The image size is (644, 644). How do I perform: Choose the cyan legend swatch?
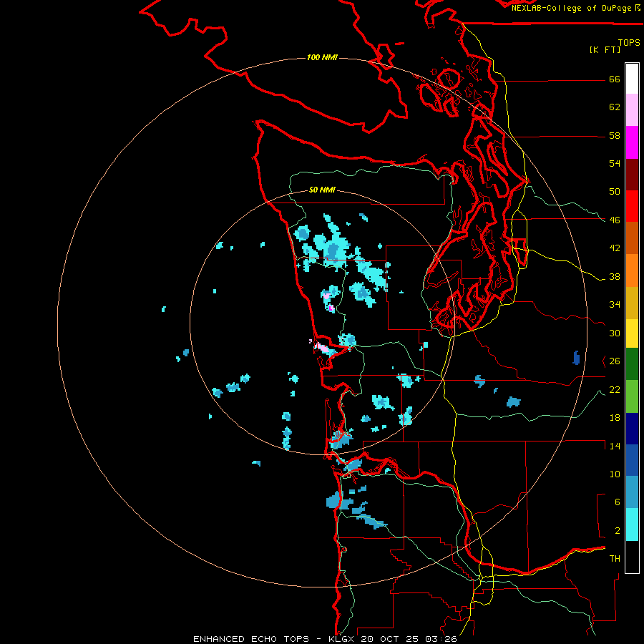[x=632, y=525]
